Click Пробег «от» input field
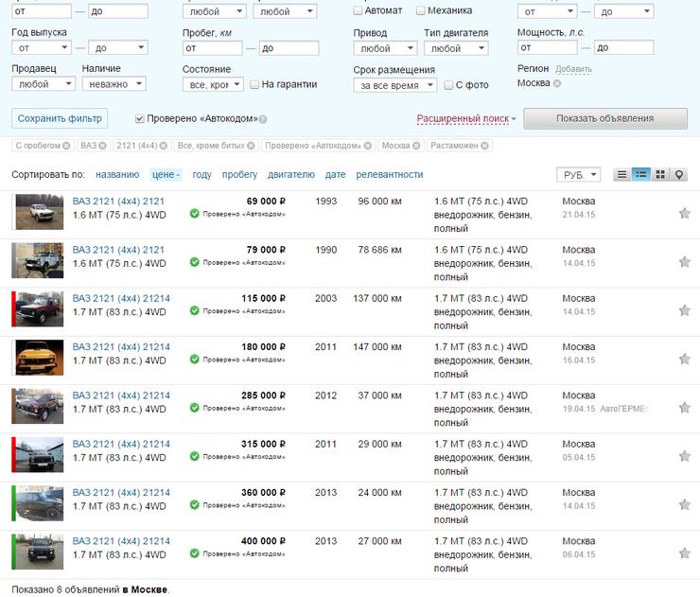Image resolution: width=700 pixels, height=597 pixels. (x=213, y=47)
